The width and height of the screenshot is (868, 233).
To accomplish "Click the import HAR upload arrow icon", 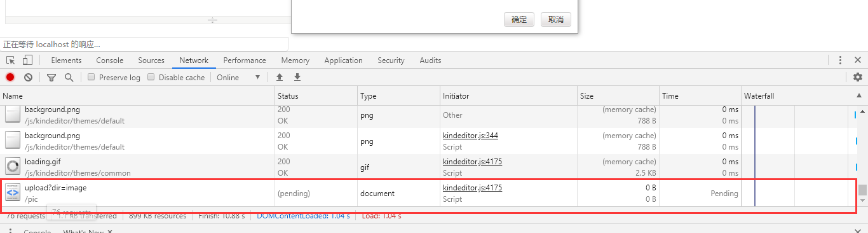I will (x=279, y=77).
